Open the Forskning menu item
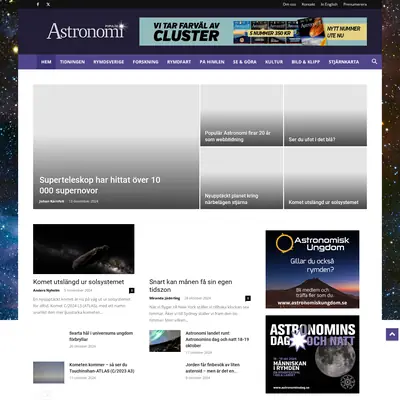The width and height of the screenshot is (400, 400). pos(145,62)
